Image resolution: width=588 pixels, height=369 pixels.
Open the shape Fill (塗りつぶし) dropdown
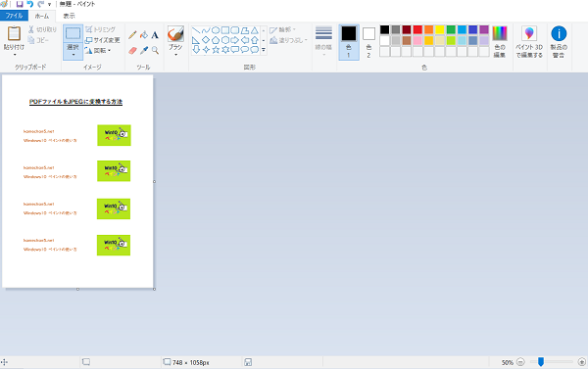(288, 40)
